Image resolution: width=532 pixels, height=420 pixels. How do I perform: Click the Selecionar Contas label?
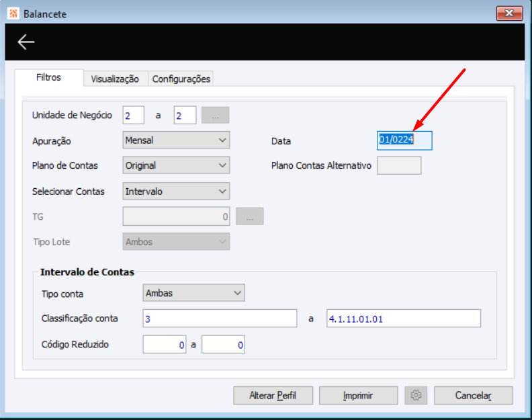[69, 192]
